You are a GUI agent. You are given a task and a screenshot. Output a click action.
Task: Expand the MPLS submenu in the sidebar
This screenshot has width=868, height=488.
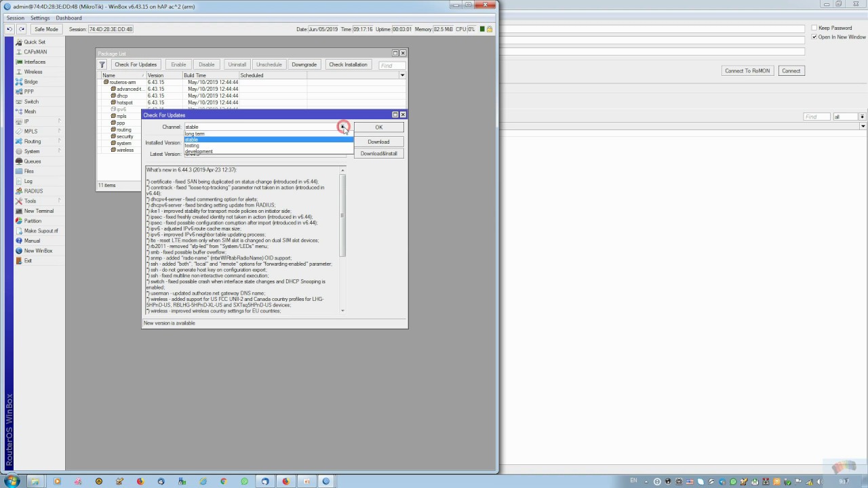tap(38, 131)
